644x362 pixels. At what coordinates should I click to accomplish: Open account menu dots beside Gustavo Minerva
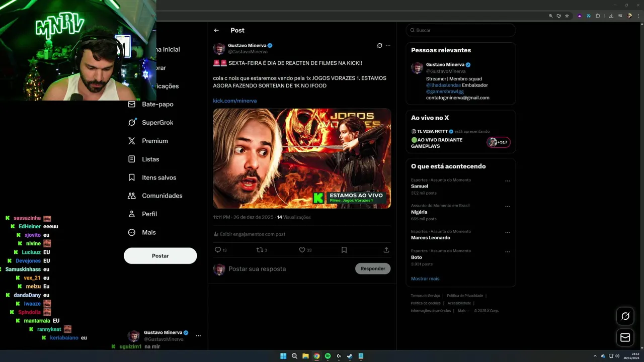point(198,336)
